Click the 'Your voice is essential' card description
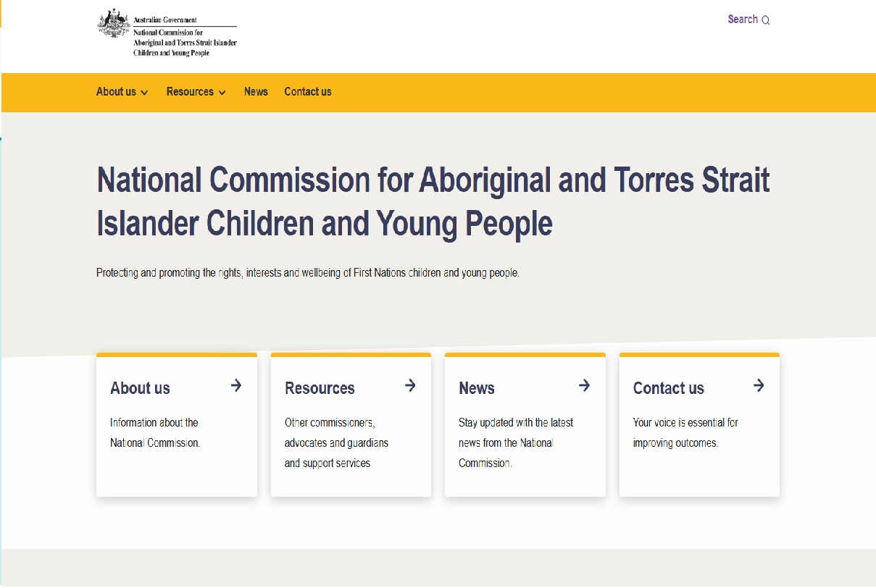Viewport: 876px width, 588px height. [x=685, y=432]
